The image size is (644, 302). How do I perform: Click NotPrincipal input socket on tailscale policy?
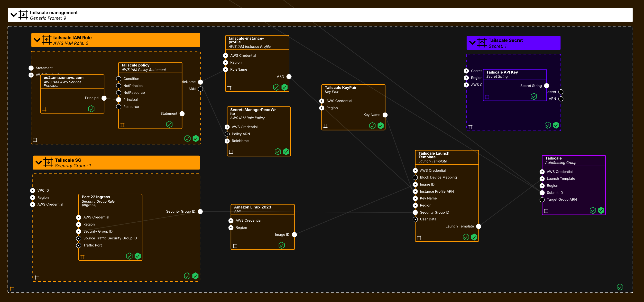[x=119, y=86]
